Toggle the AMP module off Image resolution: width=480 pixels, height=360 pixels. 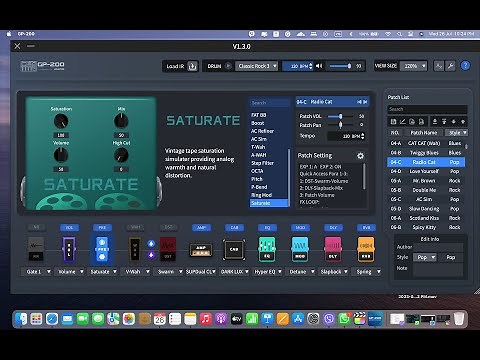[x=201, y=228]
